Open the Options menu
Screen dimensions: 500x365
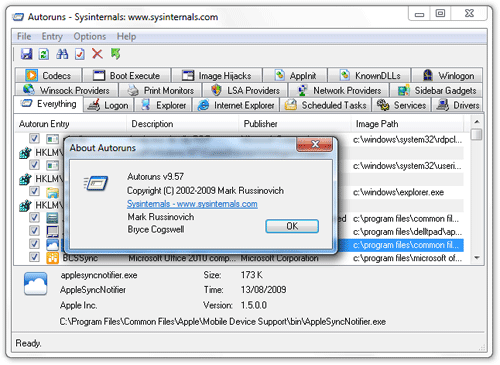click(90, 36)
